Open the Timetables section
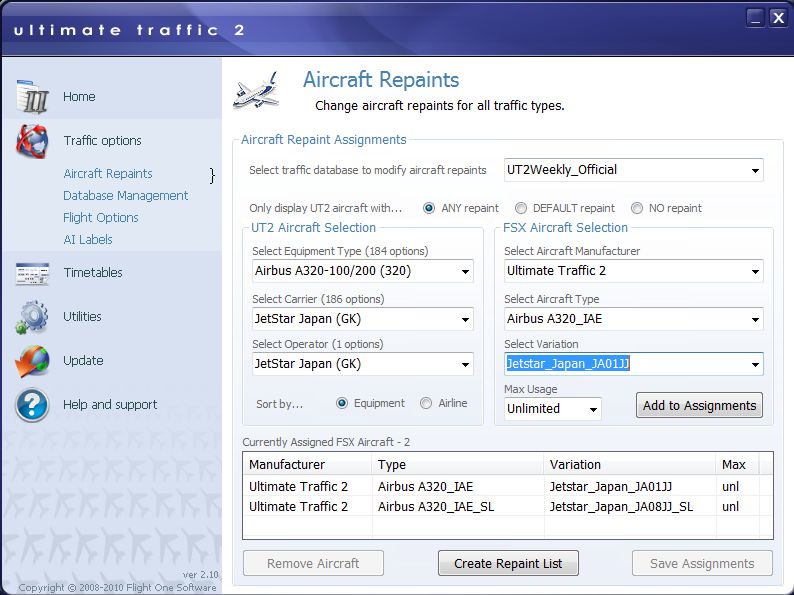 tap(93, 272)
